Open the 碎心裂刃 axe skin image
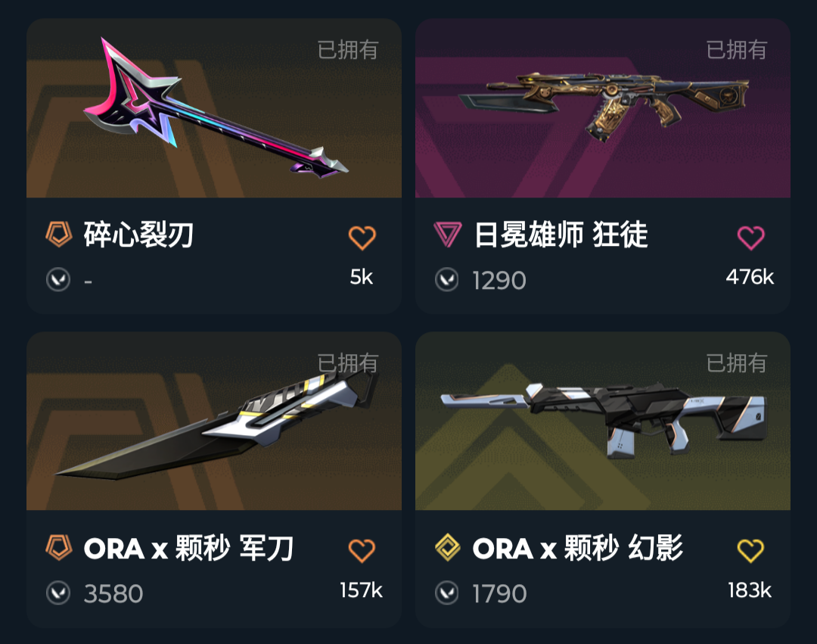The width and height of the screenshot is (817, 644). (x=214, y=108)
